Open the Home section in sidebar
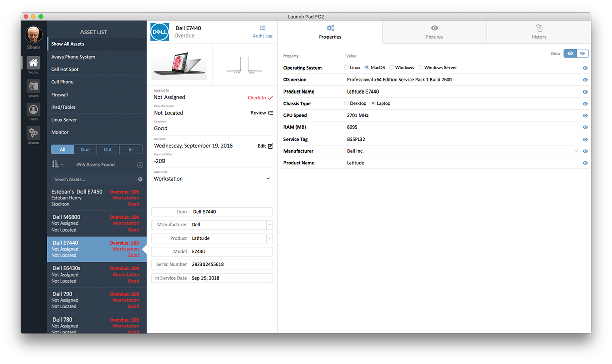This screenshot has height=364, width=612. click(x=33, y=63)
